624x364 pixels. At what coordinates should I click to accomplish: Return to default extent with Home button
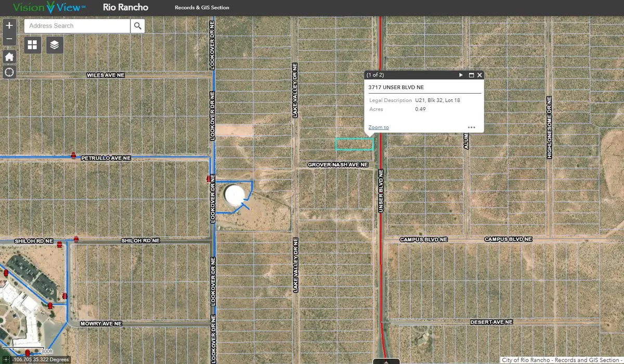coord(9,56)
